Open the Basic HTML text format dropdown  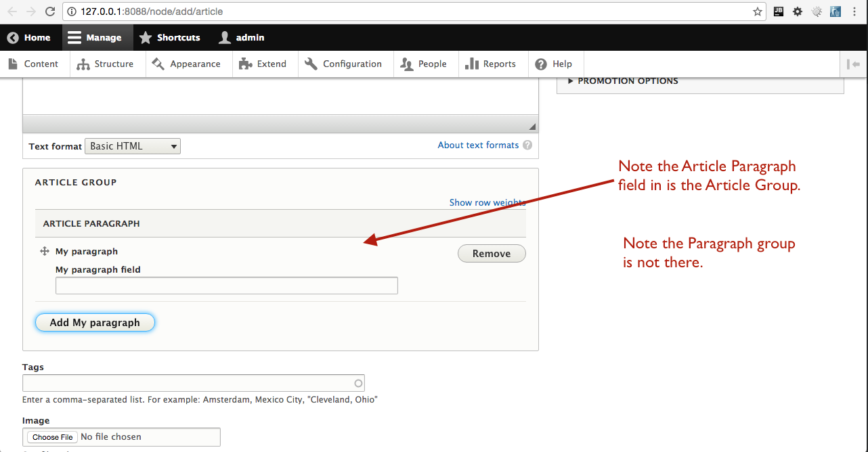pos(132,145)
